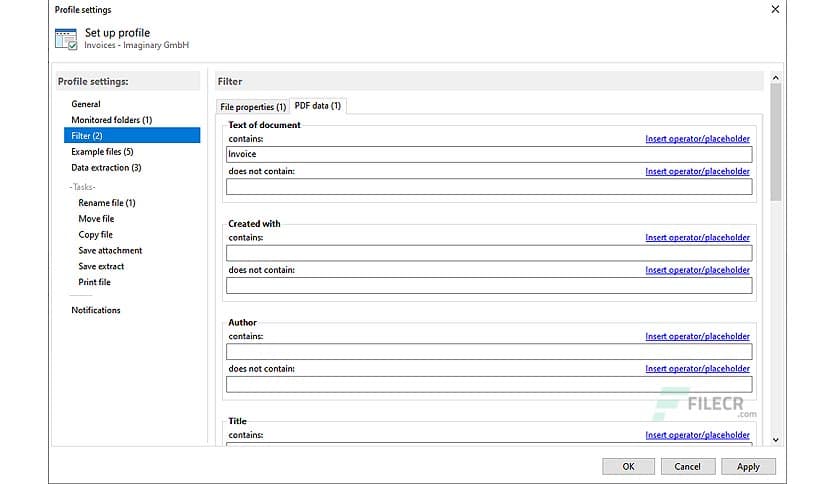Open the General settings section
Screen dimensions: 836x484
86,104
